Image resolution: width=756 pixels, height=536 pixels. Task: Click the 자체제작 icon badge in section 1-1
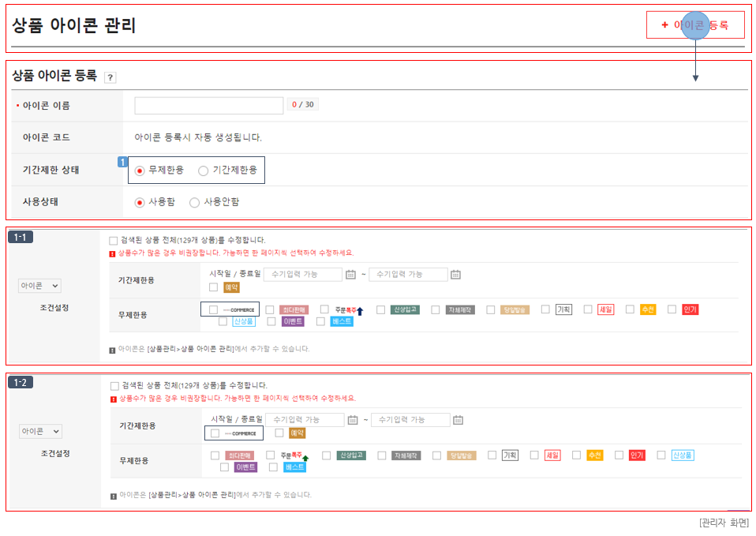pyautogui.click(x=460, y=309)
